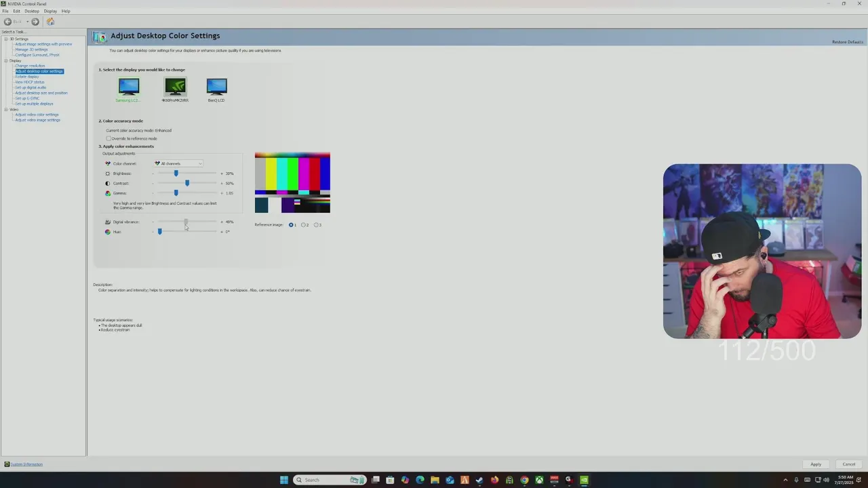Open the Back button history dropdown arrow

coord(27,22)
